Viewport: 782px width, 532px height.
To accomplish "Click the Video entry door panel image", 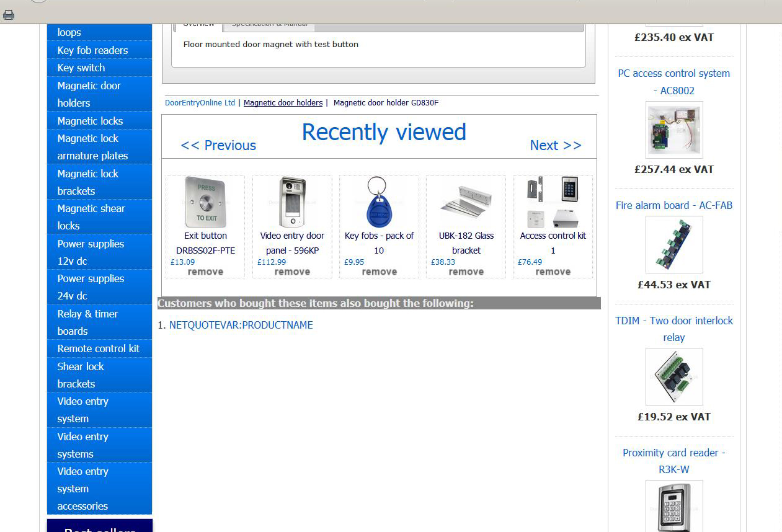I will click(292, 203).
